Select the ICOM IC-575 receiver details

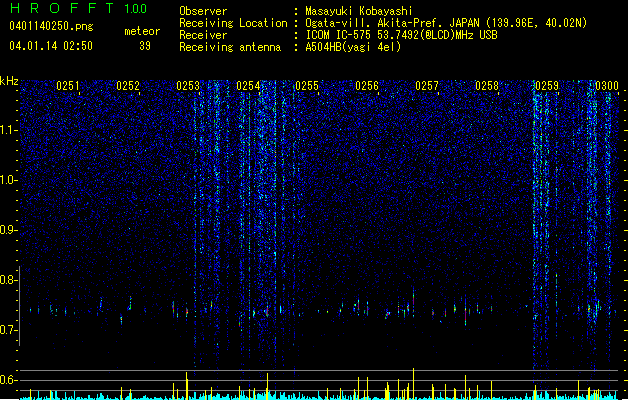[401, 35]
